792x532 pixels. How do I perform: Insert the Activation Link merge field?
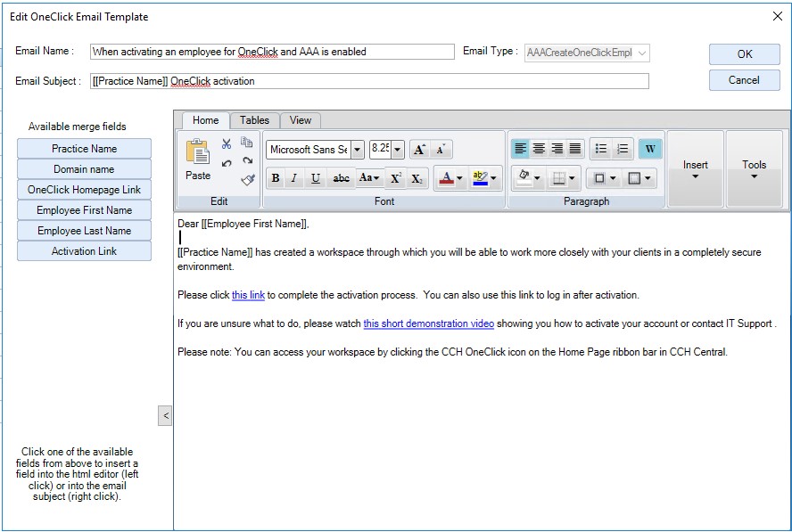click(85, 251)
